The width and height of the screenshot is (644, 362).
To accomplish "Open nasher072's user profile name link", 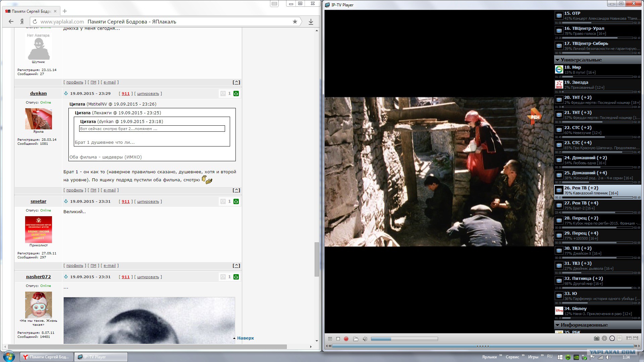I will click(x=38, y=277).
